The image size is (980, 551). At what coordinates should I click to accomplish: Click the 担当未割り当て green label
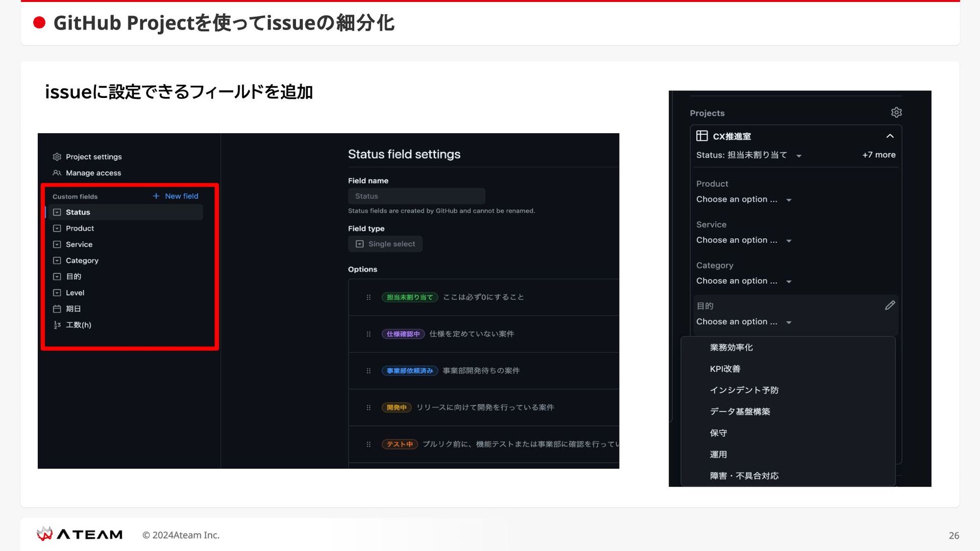click(410, 297)
